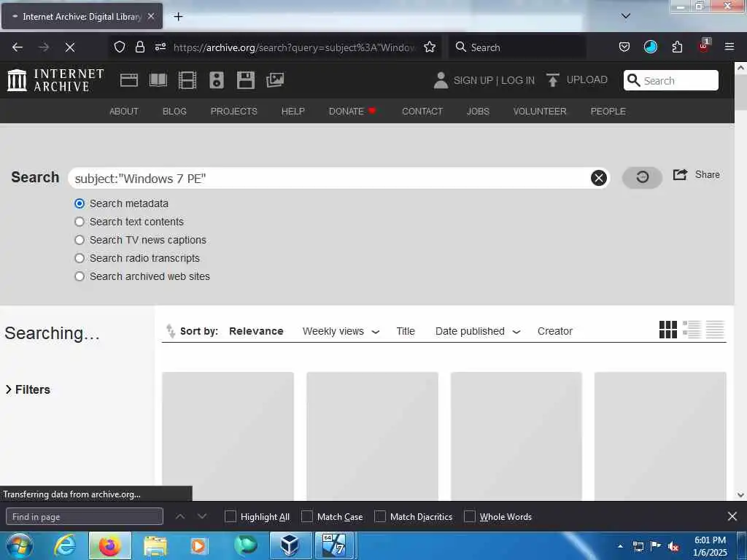Open the PEOPLE link
Screen dimensions: 747x560
(x=608, y=111)
